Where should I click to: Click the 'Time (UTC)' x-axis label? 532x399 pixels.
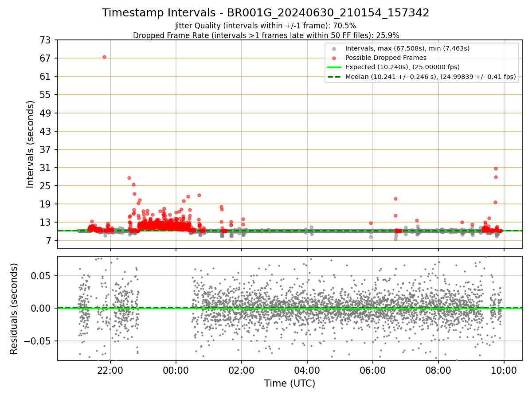[x=289, y=383]
